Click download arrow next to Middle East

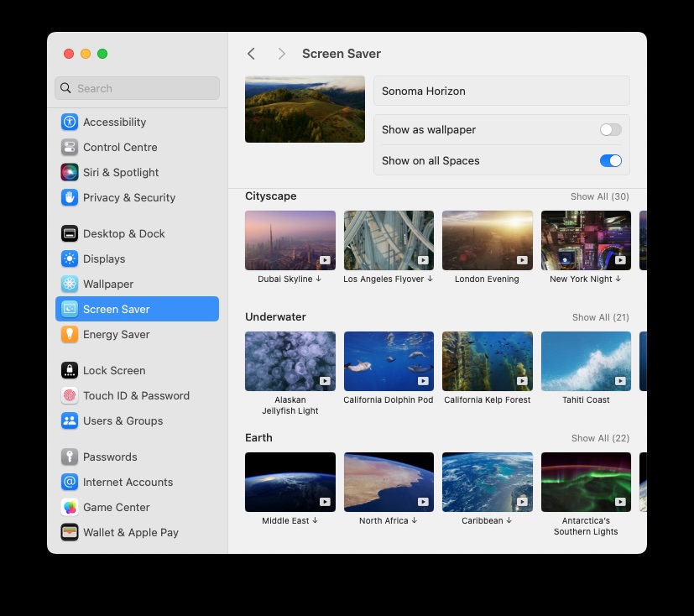tap(315, 520)
